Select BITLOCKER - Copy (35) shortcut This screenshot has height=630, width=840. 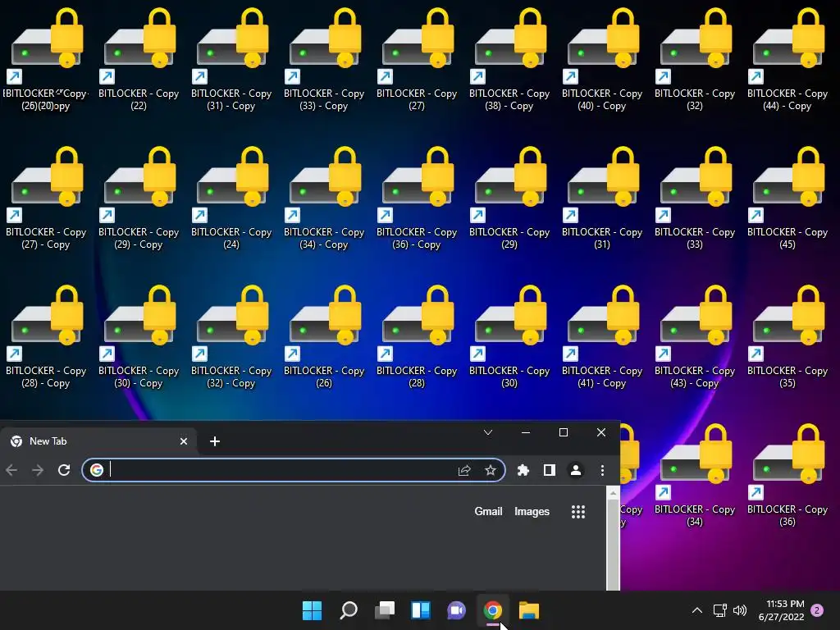tap(787, 336)
